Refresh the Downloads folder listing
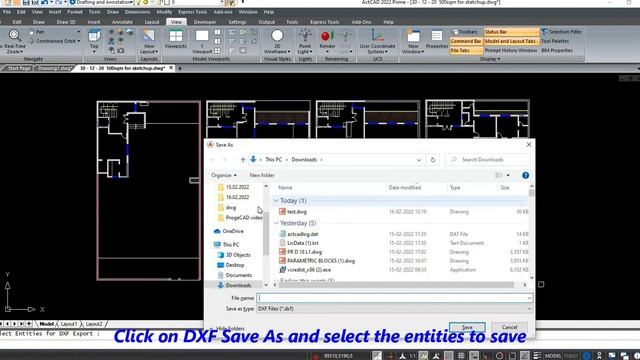The height and width of the screenshot is (360, 640). tap(433, 160)
